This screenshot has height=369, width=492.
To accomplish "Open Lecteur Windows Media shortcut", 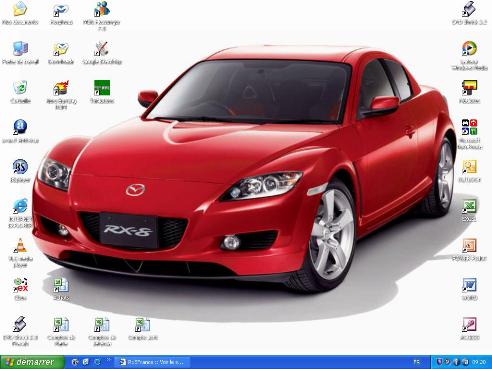I will pyautogui.click(x=469, y=49).
